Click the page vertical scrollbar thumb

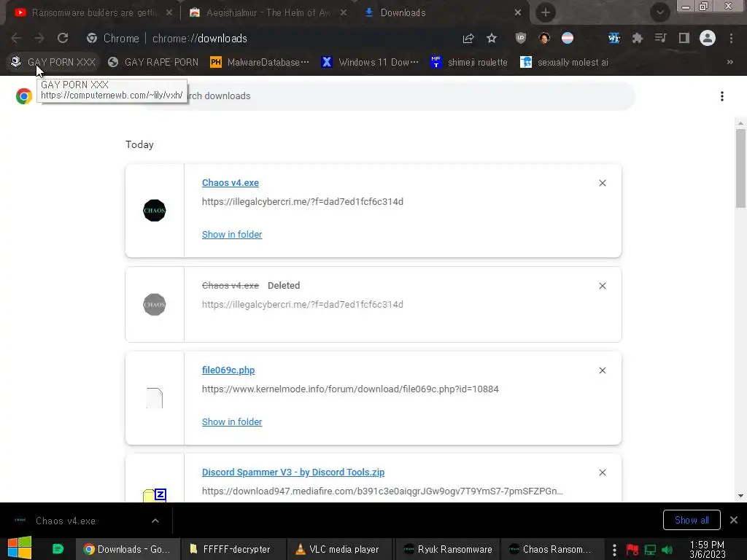coord(740,168)
